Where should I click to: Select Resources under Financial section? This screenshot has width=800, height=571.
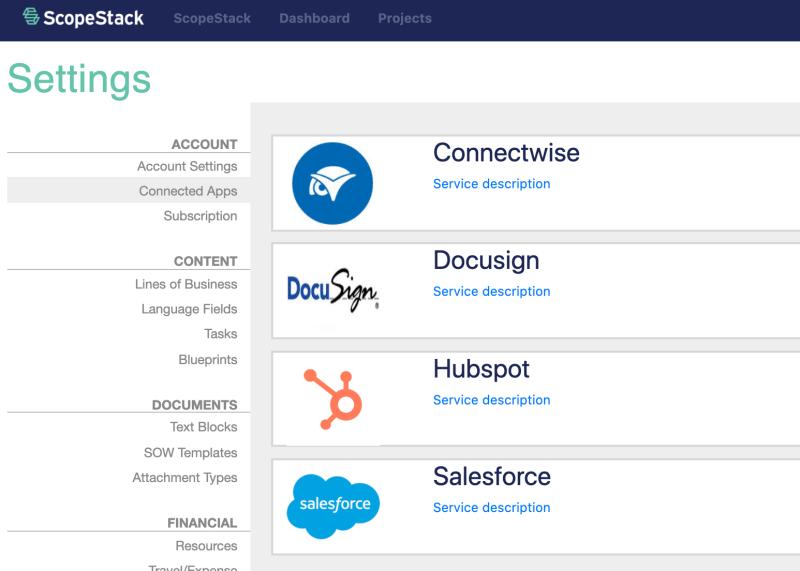click(206, 545)
